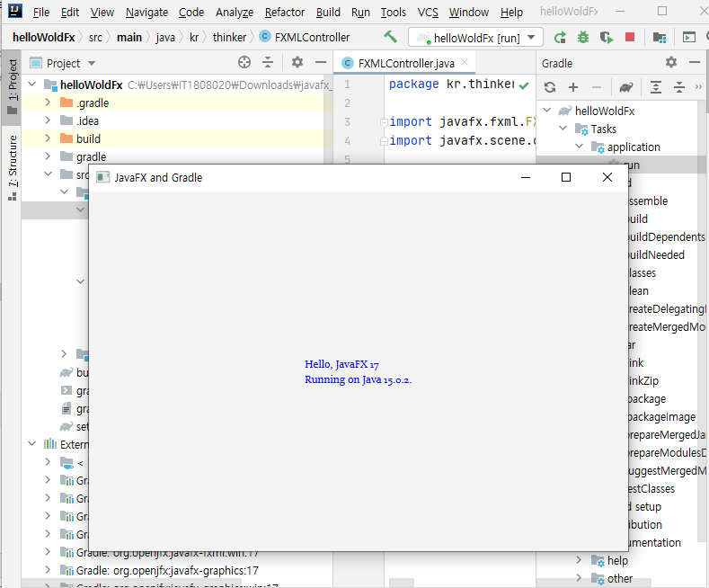This screenshot has width=709, height=588.
Task: Click the green inspection checkmark in editor
Action: click(x=524, y=85)
